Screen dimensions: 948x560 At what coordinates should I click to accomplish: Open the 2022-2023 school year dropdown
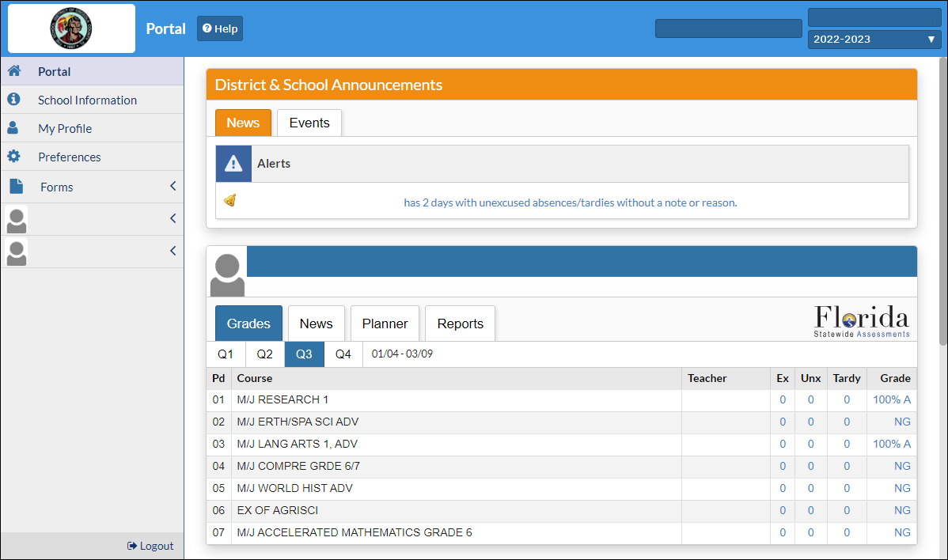tap(874, 40)
